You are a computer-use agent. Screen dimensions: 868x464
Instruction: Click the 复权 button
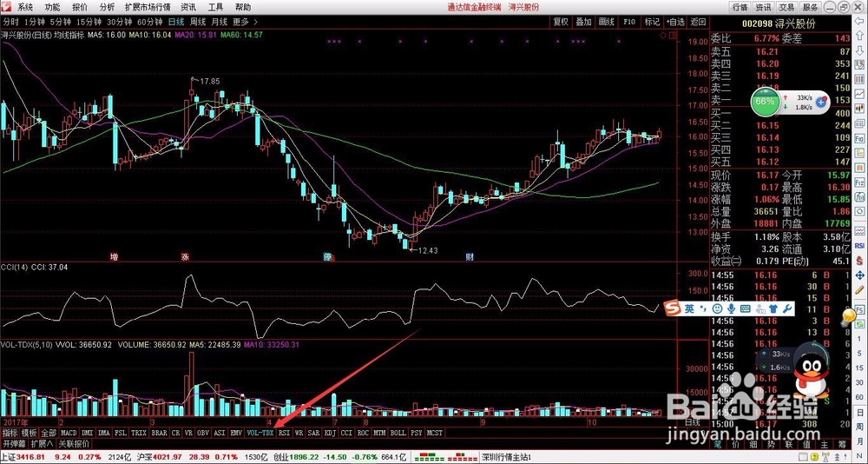click(561, 23)
